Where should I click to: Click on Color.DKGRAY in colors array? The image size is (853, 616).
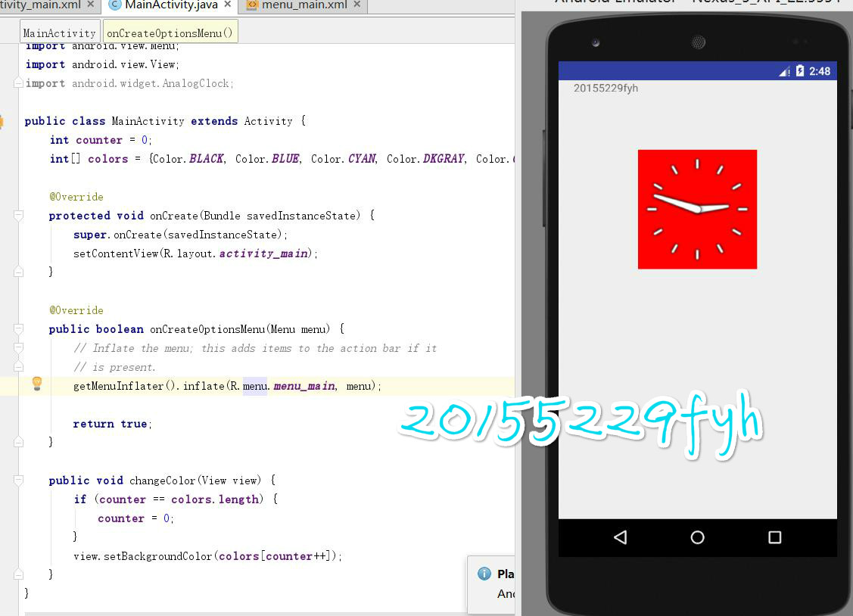click(x=426, y=159)
